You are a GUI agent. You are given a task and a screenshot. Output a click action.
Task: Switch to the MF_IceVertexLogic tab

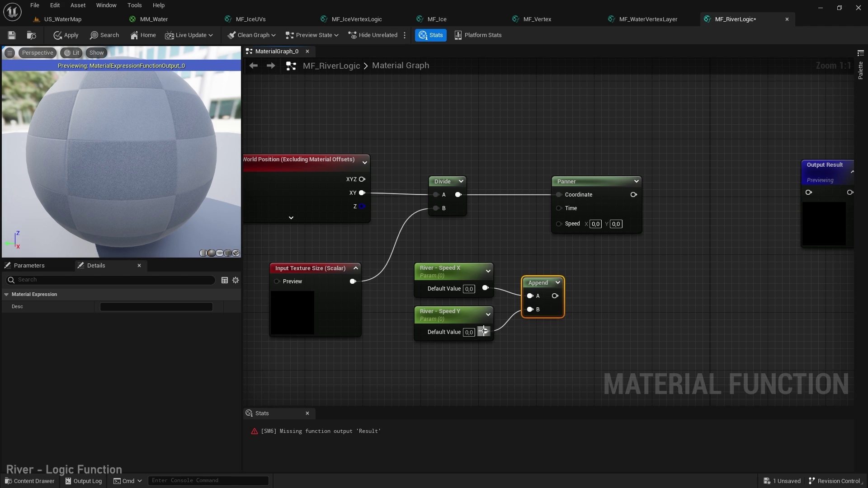[x=357, y=19]
